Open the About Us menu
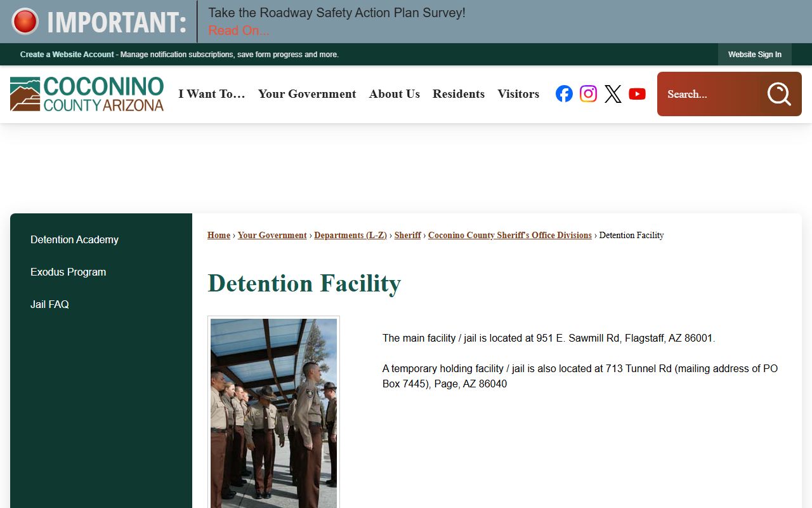The image size is (812, 508). pyautogui.click(x=395, y=94)
